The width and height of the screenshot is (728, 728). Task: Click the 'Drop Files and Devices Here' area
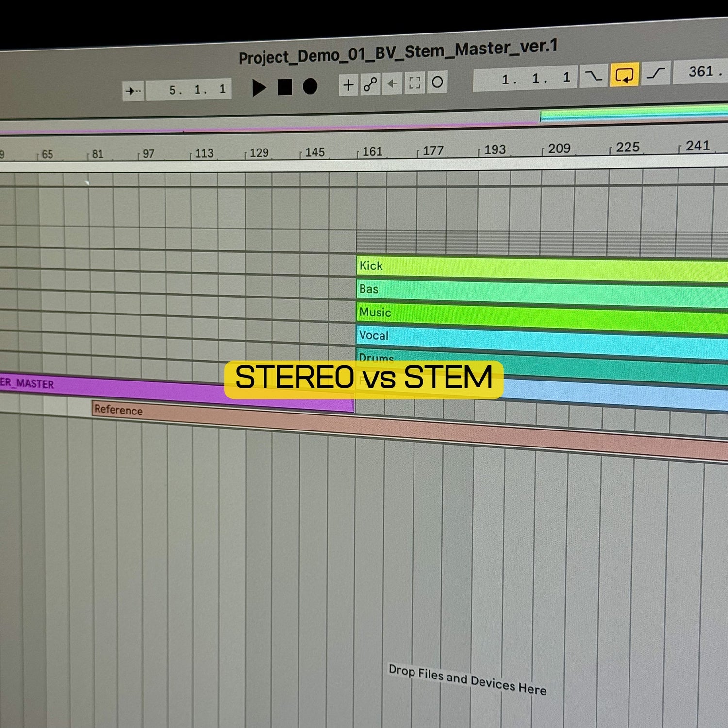[x=467, y=679]
